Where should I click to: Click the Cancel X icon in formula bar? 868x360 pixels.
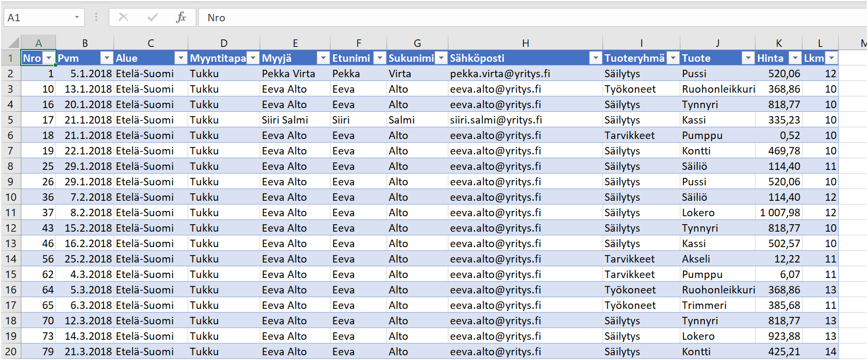(x=123, y=18)
